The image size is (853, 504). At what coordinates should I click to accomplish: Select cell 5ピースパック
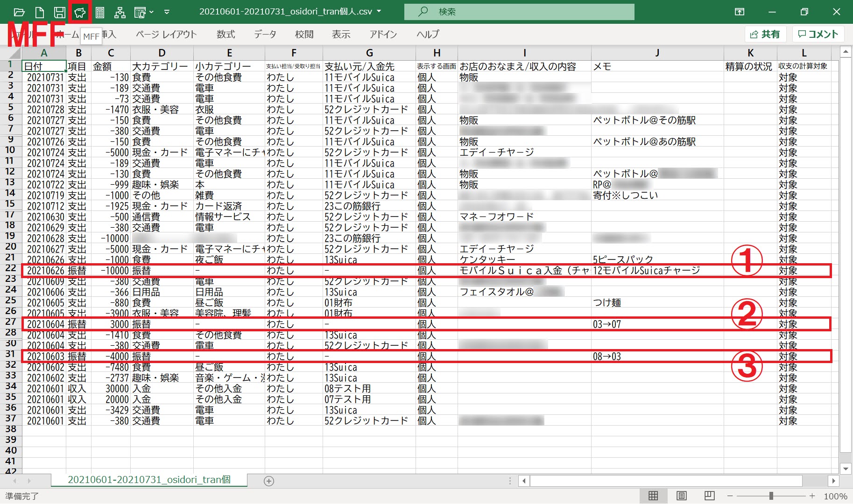[x=657, y=259]
